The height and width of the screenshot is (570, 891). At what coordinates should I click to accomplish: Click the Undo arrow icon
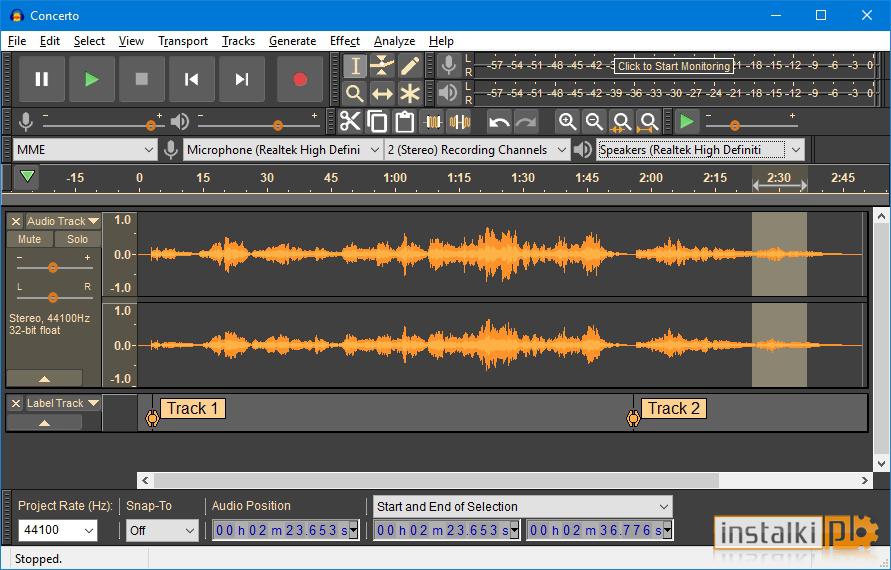tap(499, 122)
